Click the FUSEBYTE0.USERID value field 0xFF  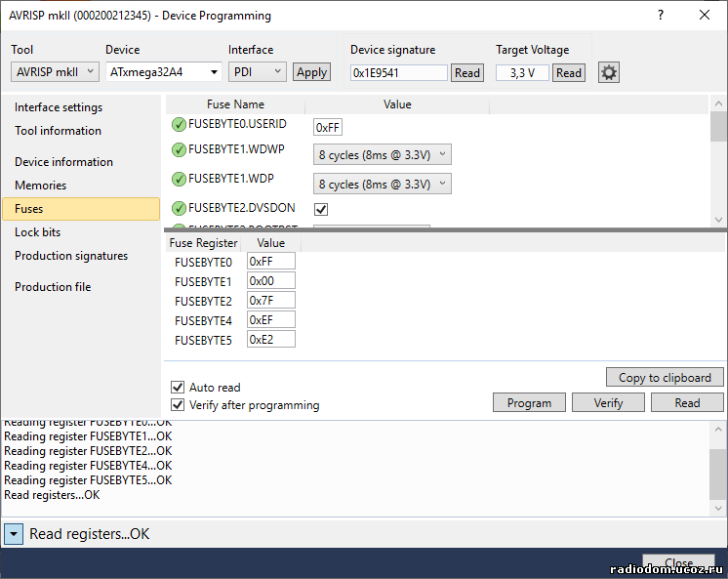click(x=327, y=127)
